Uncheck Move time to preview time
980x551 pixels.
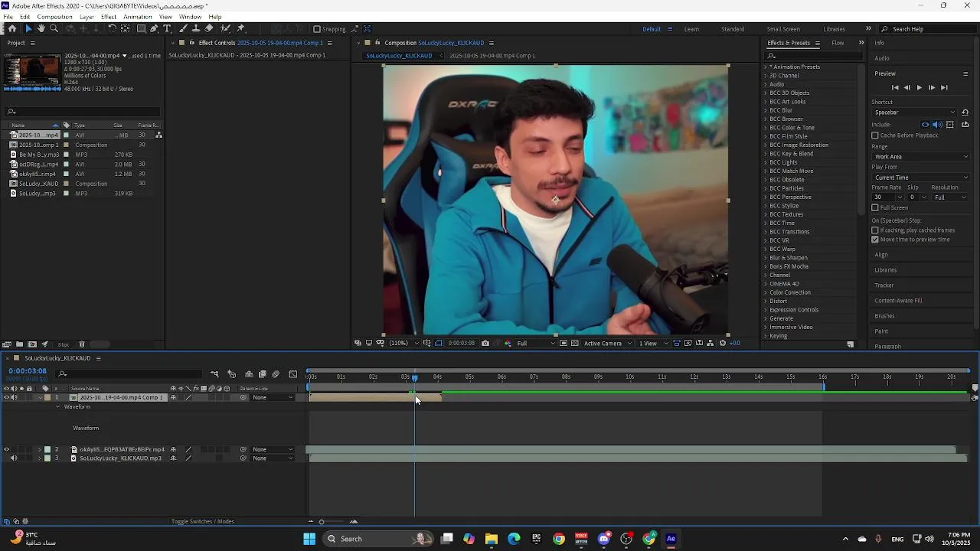tap(875, 240)
